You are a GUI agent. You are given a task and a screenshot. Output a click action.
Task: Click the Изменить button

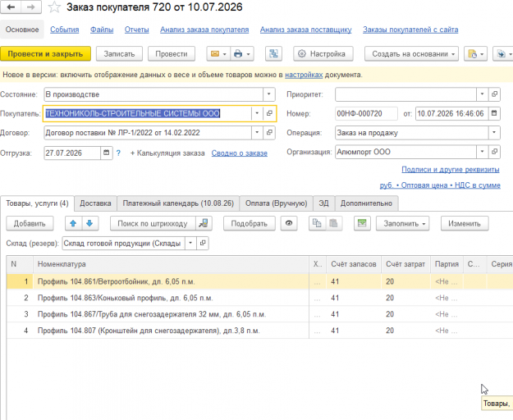point(465,224)
